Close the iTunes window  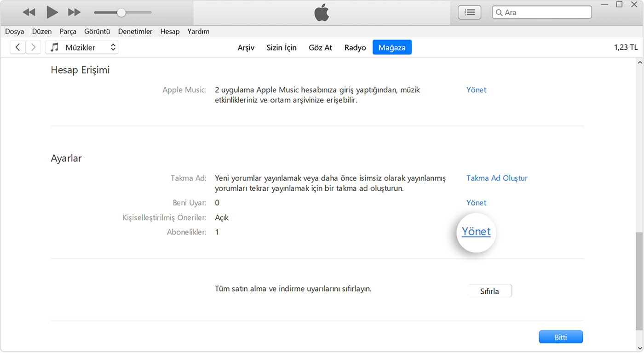tap(635, 5)
